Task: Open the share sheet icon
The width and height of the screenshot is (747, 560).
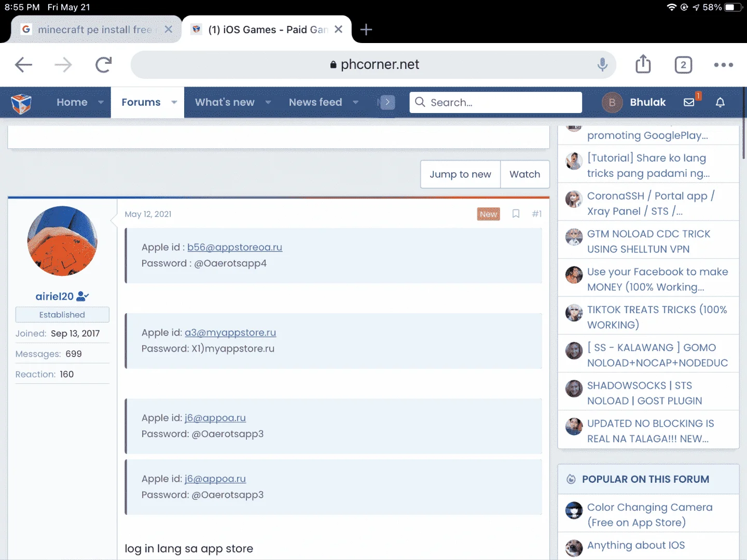Action: pyautogui.click(x=643, y=64)
